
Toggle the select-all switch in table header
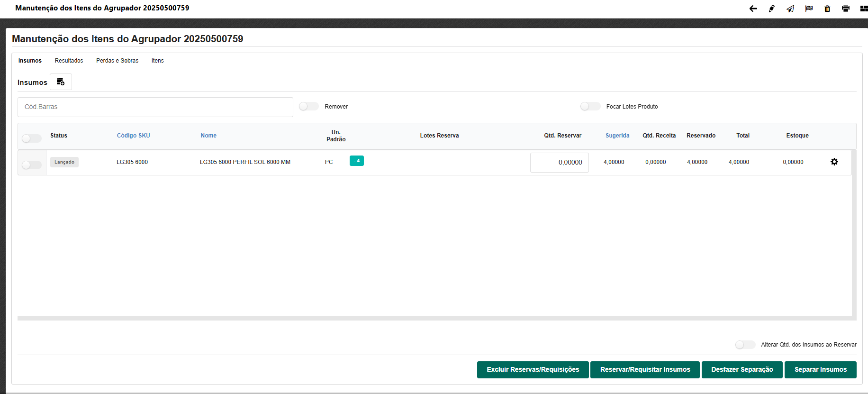tap(32, 138)
